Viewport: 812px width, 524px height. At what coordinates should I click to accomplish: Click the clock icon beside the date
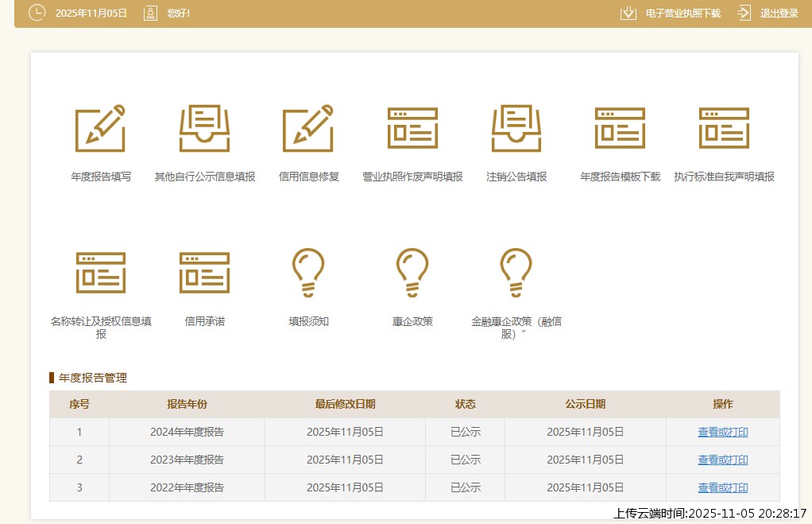click(36, 12)
